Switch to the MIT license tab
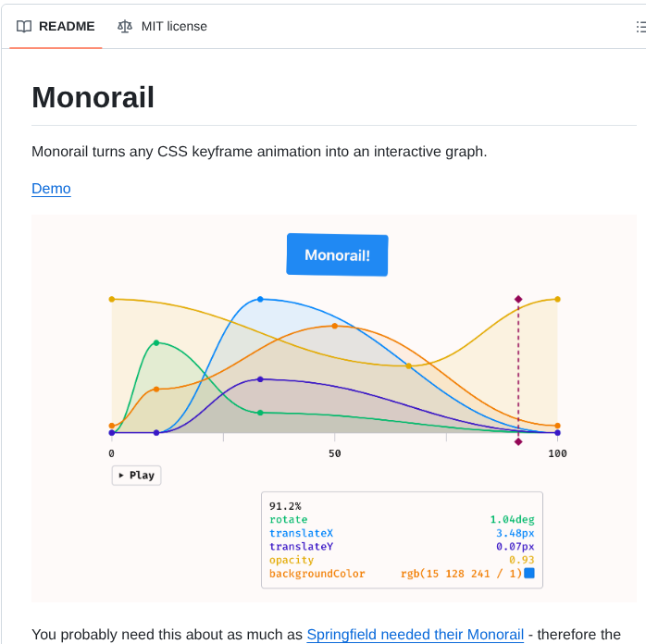646x644 pixels. tap(162, 26)
